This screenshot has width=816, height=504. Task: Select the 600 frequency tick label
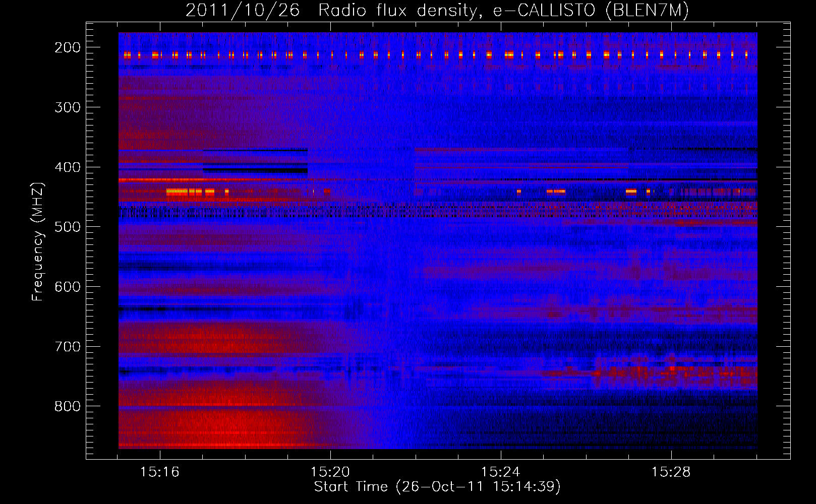click(x=68, y=287)
